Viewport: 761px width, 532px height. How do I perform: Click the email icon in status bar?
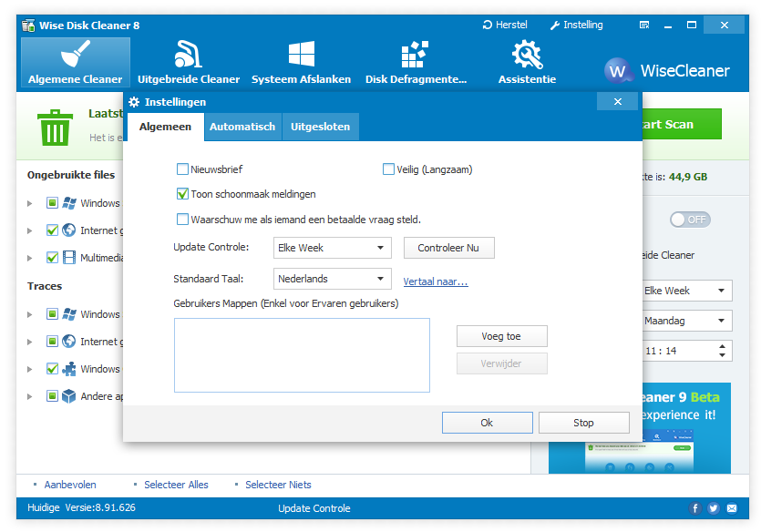(732, 508)
